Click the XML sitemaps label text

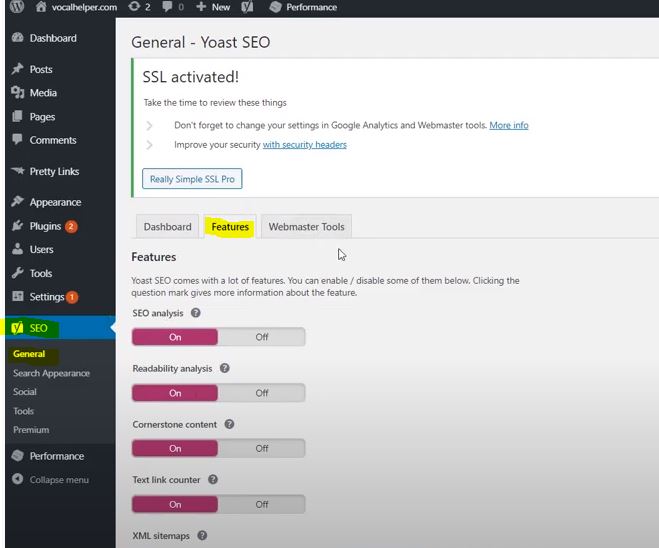[x=161, y=536]
